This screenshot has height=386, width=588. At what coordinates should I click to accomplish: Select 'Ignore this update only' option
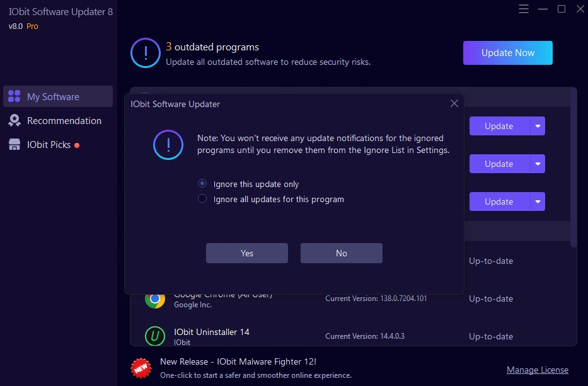pos(202,184)
